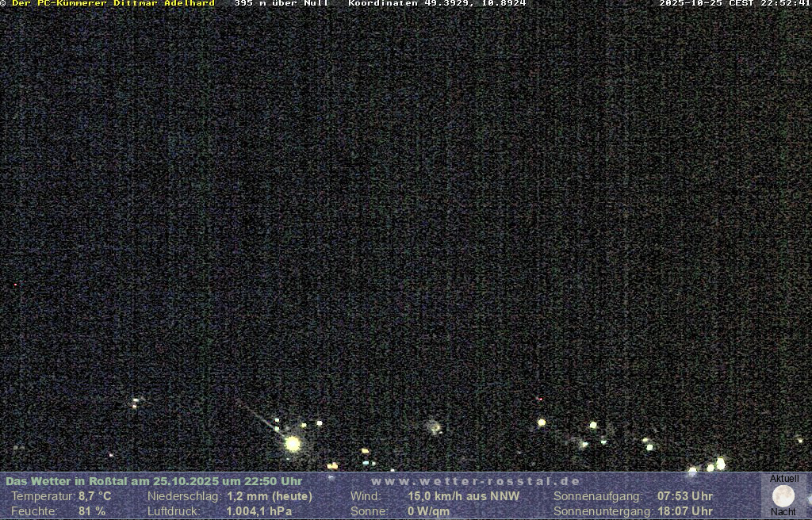Click the "Aktuell" label above the moon
Viewport: 812px width, 520px height.
pyautogui.click(x=784, y=479)
